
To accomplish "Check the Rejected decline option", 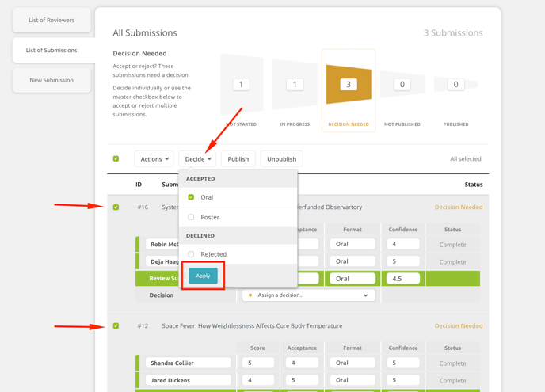I will point(191,254).
